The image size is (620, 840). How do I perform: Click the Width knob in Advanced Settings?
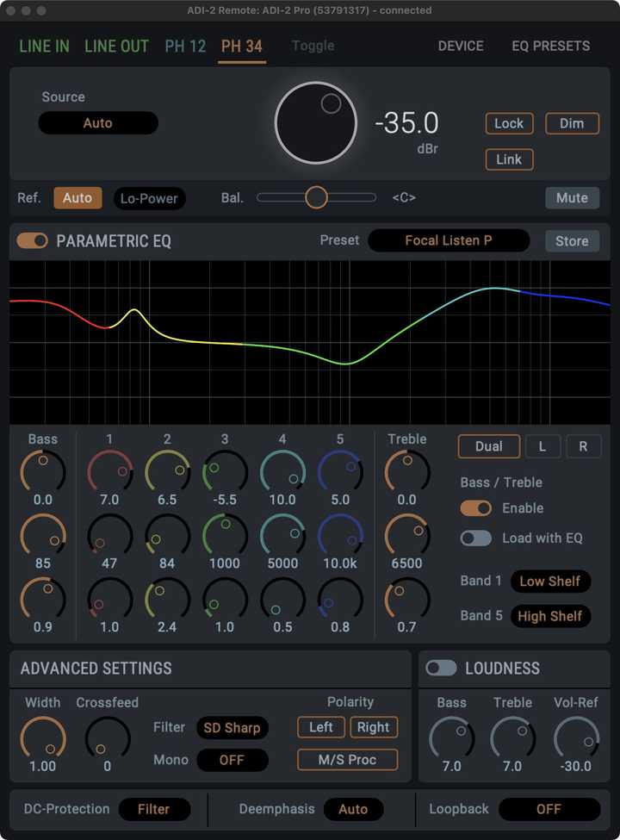coord(43,739)
